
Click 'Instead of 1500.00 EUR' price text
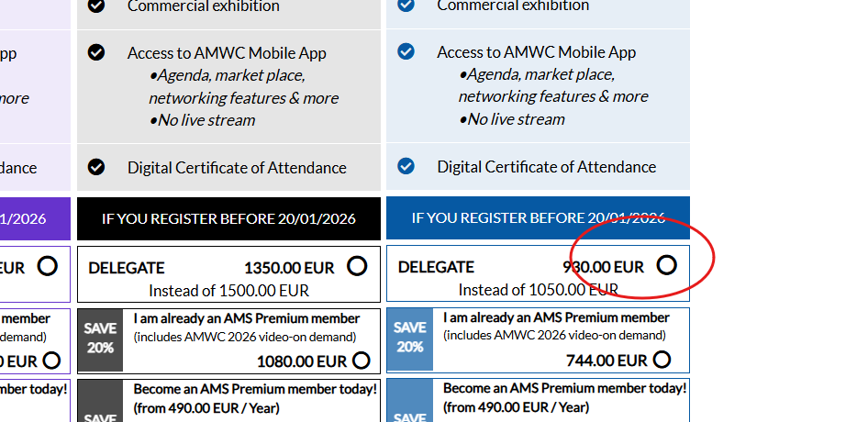tap(228, 291)
